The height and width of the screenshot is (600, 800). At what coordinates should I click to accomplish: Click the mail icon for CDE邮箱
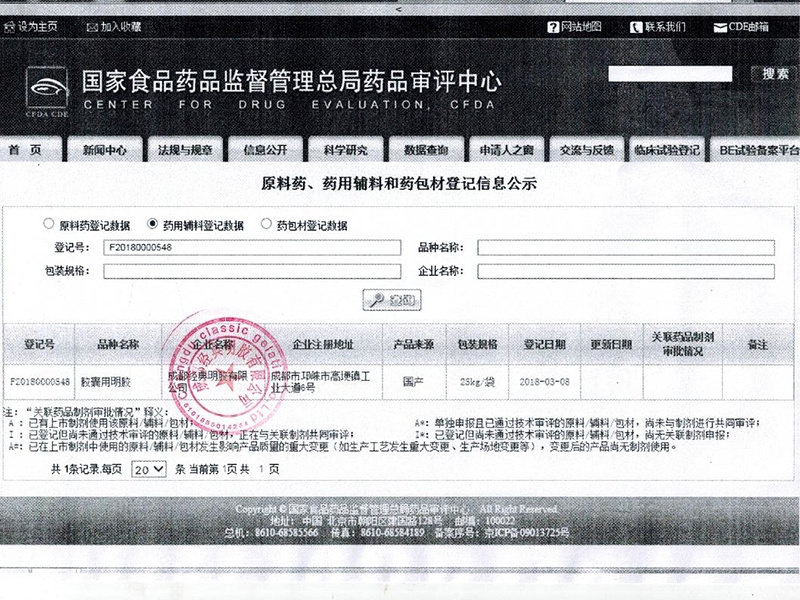click(720, 28)
